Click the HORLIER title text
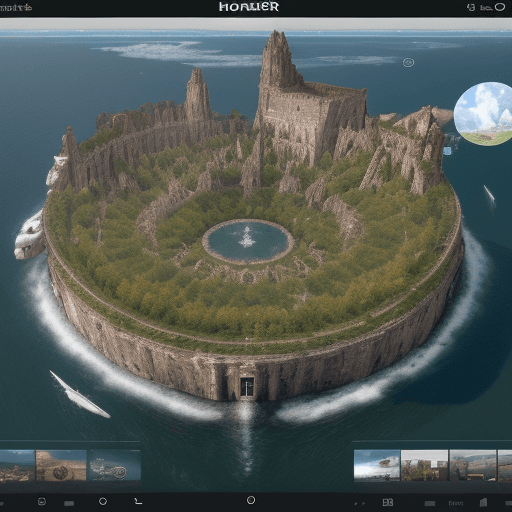Viewport: 512px width, 512px height. click(x=249, y=7)
